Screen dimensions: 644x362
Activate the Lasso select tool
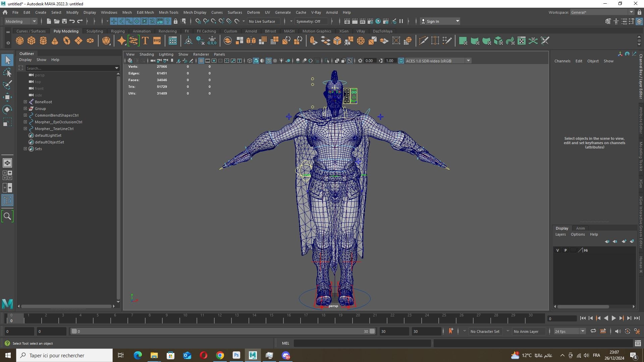(x=7, y=72)
